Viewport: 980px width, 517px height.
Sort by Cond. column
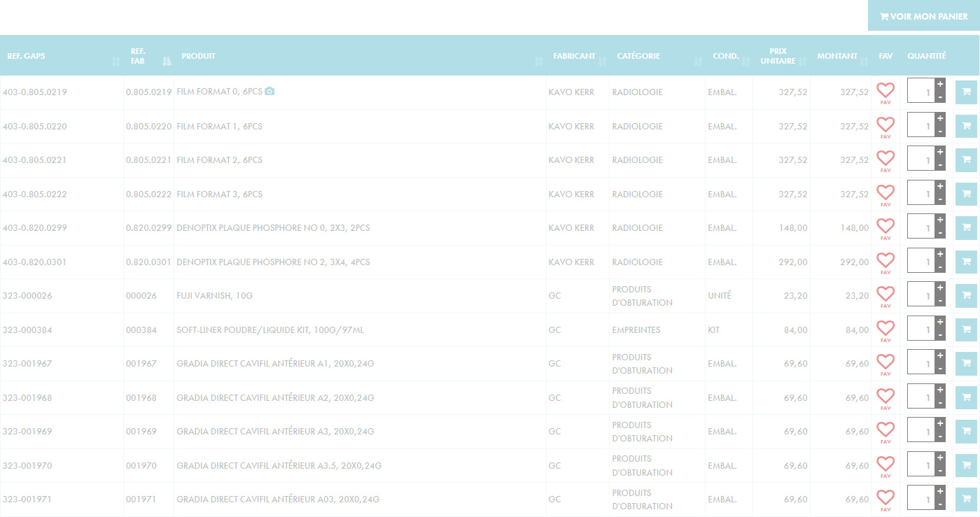coord(730,56)
